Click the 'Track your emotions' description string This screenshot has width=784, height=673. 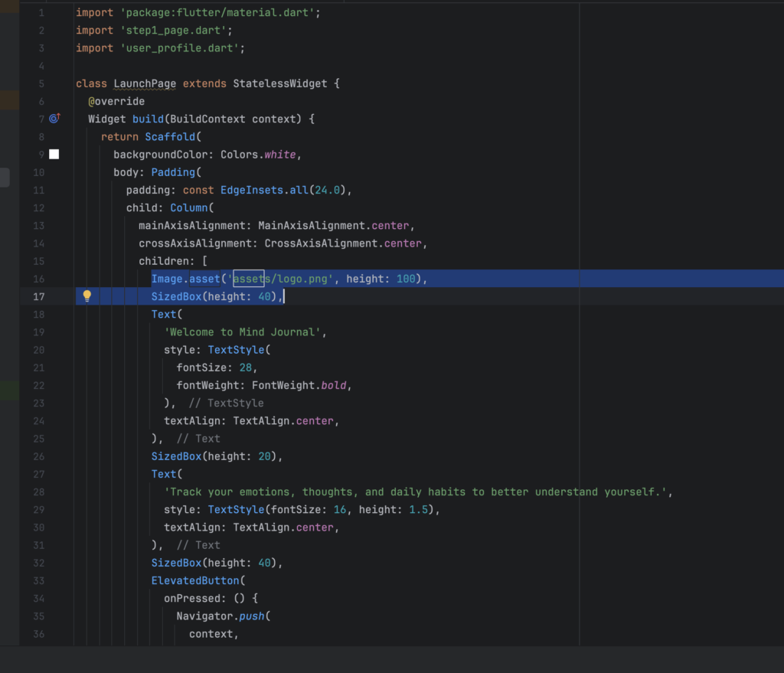(415, 492)
